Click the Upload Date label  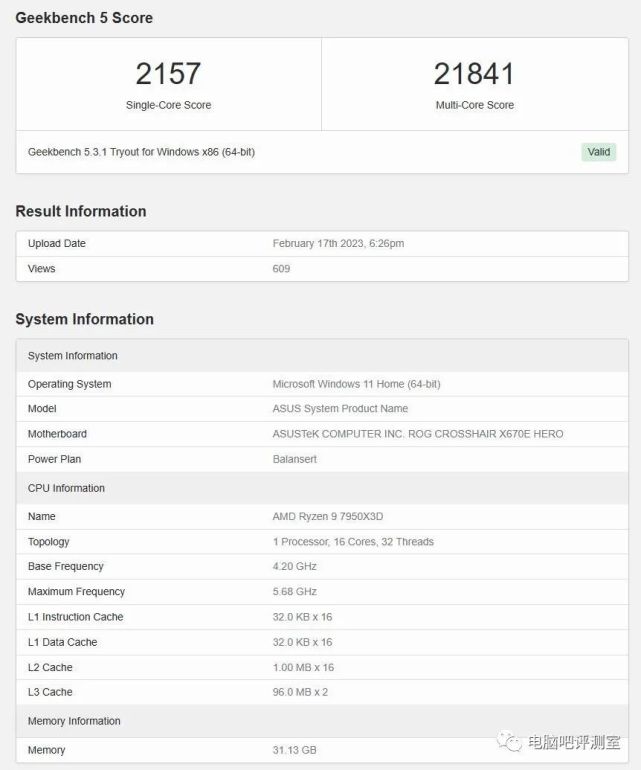pyautogui.click(x=56, y=244)
